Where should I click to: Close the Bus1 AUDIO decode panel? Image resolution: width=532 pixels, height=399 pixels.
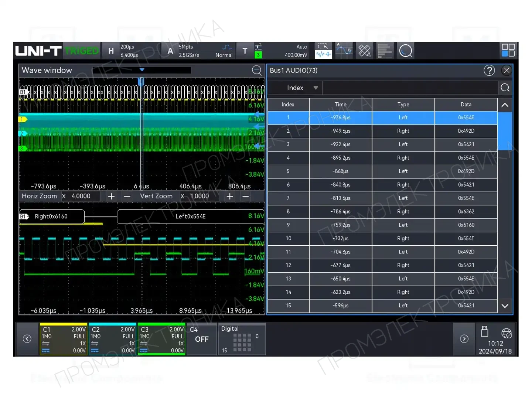coord(507,70)
